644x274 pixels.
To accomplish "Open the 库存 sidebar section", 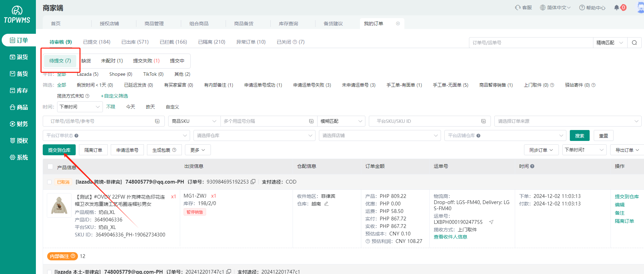I will [19, 90].
